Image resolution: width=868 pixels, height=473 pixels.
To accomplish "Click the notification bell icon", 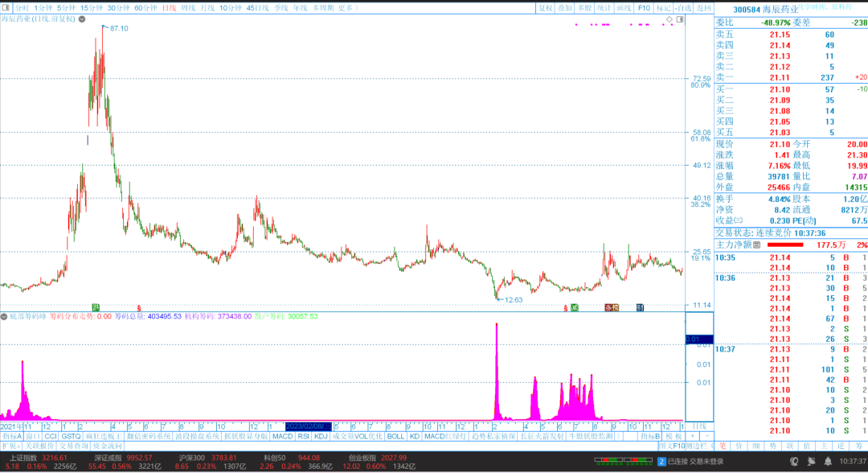I will click(828, 461).
